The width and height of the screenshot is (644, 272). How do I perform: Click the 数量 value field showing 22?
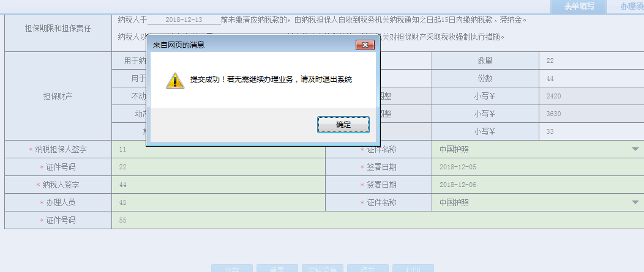point(591,61)
